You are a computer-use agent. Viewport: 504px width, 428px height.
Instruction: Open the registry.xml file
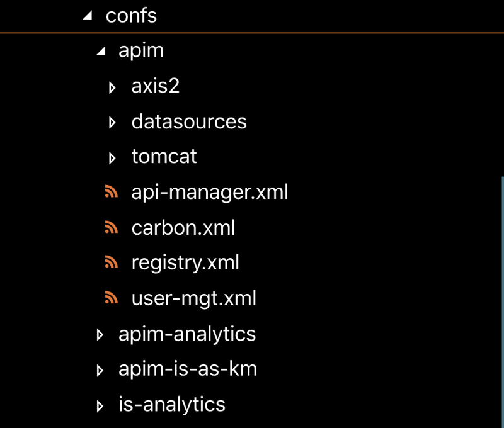pos(185,262)
